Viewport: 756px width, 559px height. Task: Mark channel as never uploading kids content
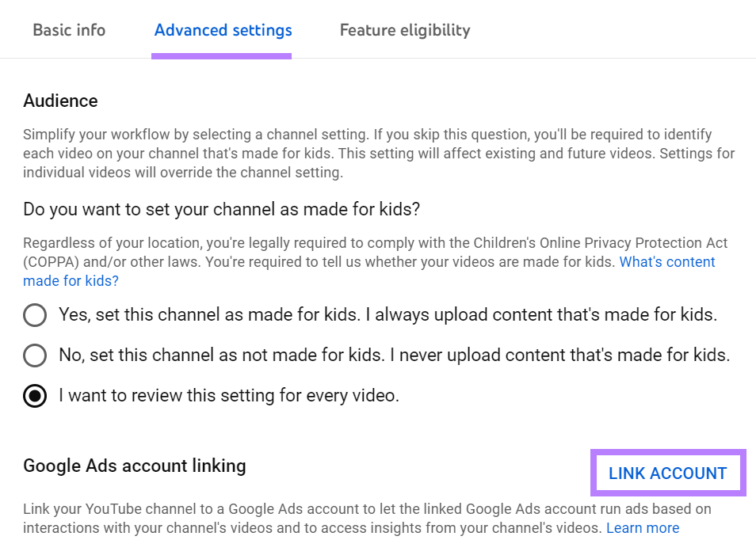pyautogui.click(x=35, y=355)
